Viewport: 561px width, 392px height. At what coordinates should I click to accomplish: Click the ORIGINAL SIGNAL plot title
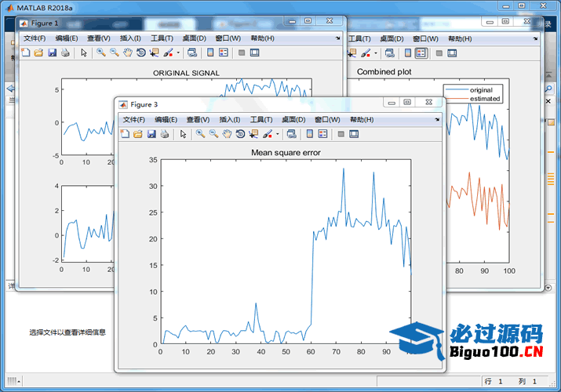(186, 73)
